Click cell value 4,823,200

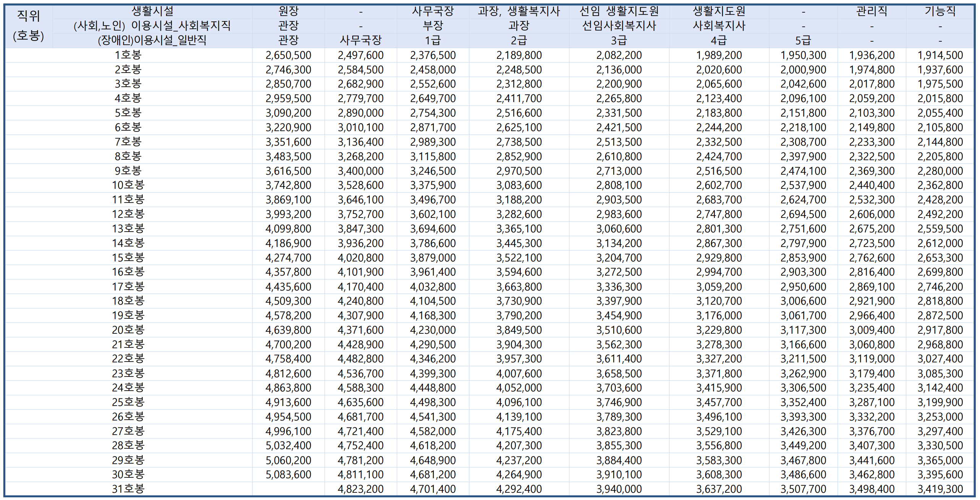[360, 489]
